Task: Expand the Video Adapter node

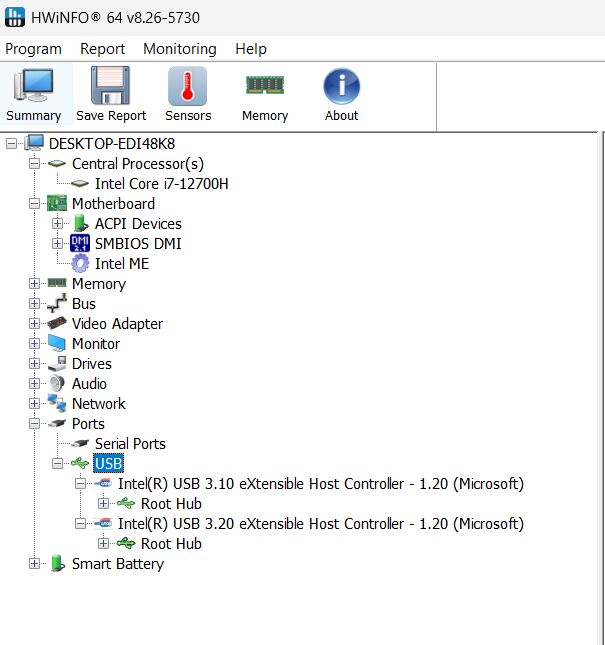Action: click(x=35, y=323)
